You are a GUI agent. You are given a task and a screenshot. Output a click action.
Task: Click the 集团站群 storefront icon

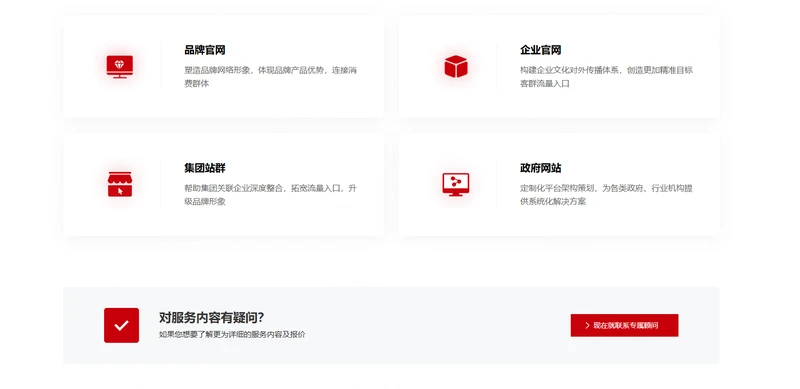coord(120,184)
